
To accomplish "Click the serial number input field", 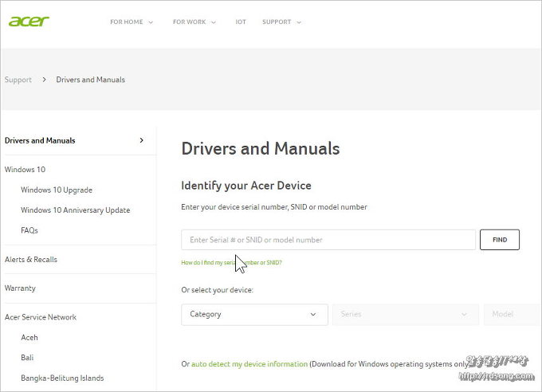I will (x=328, y=240).
